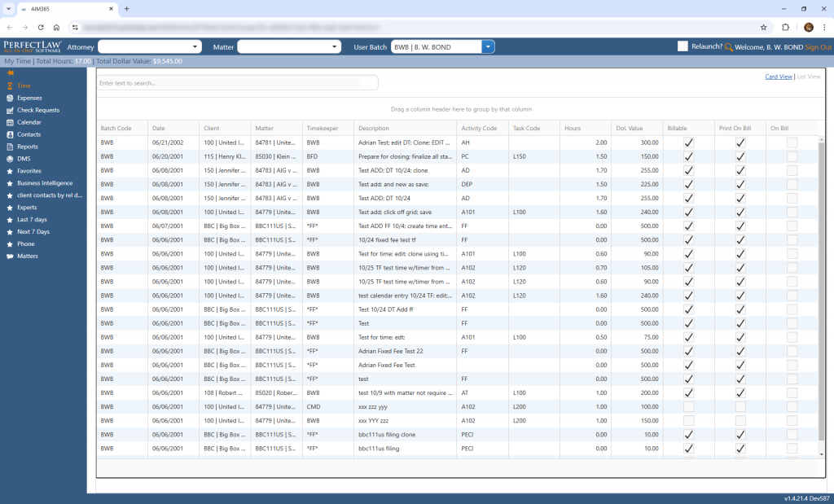
Task: Click the Phone star icon
Action: click(10, 244)
